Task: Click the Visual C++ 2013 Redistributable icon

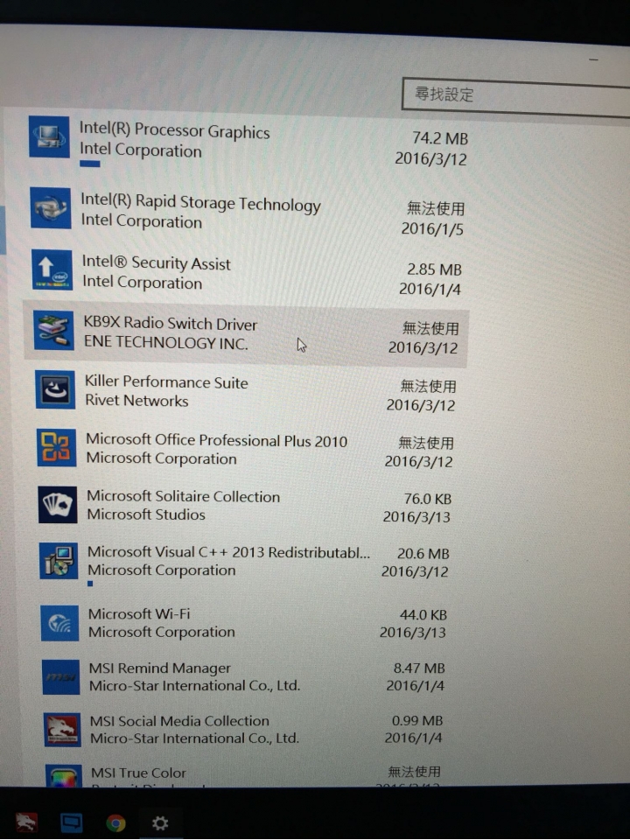Action: click(59, 562)
